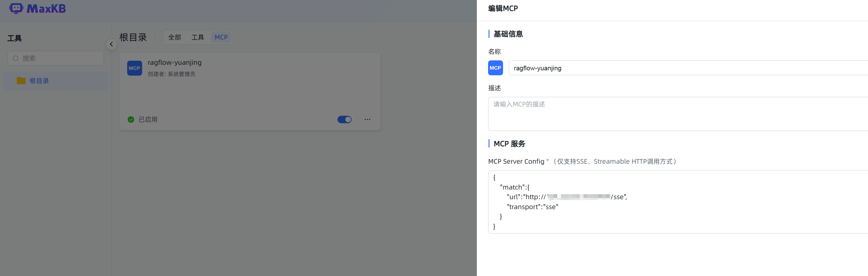Click the 创建者: 系统管理员 text
This screenshot has height=276, width=868.
pos(171,74)
